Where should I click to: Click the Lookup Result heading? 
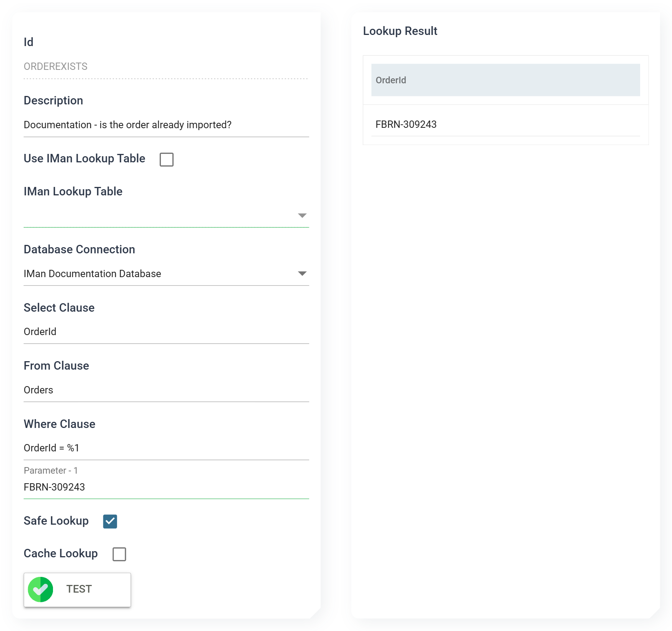coord(400,31)
